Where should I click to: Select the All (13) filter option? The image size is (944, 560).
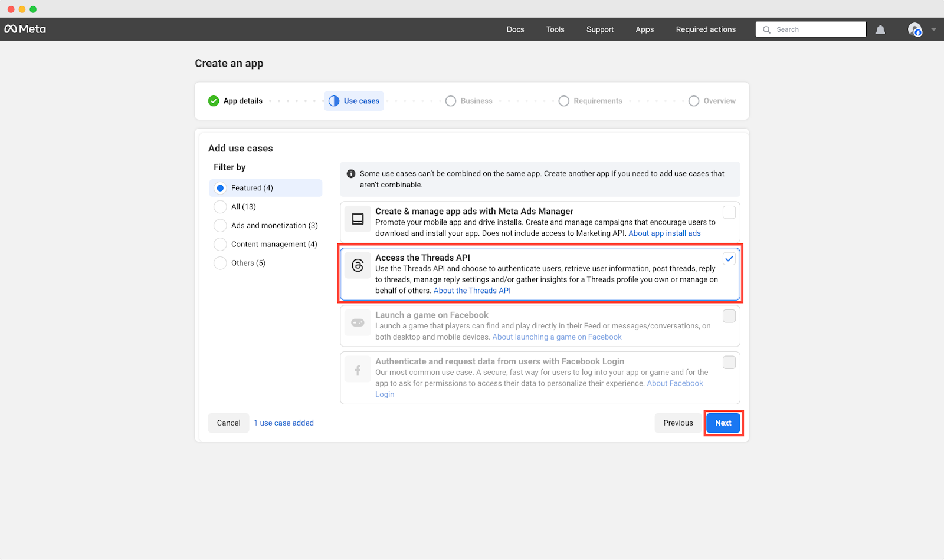tap(220, 206)
